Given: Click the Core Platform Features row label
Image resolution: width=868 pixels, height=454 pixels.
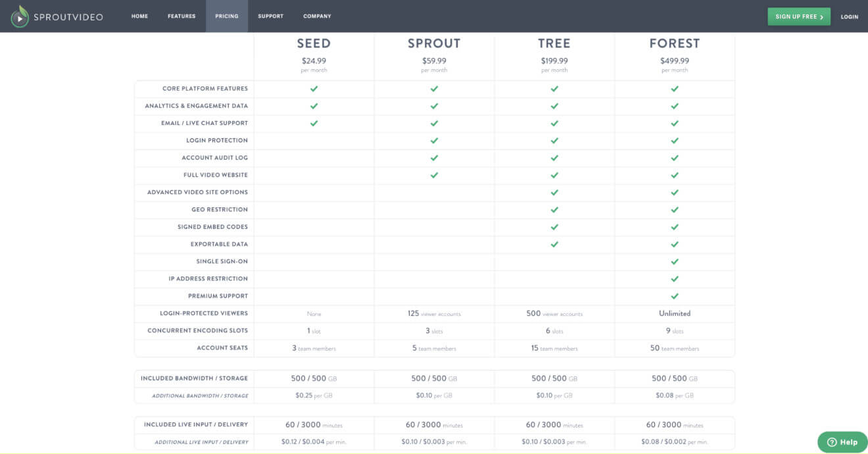Looking at the screenshot, I should click(205, 89).
